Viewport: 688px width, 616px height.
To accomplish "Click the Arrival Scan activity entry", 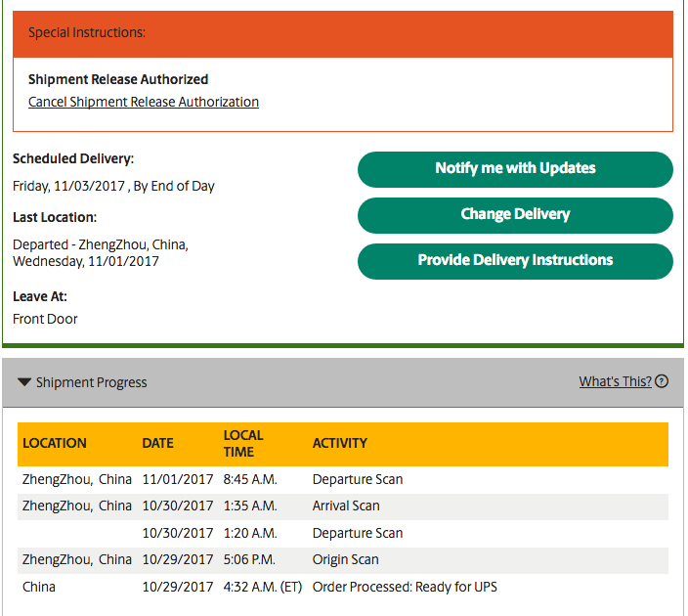I will 346,506.
